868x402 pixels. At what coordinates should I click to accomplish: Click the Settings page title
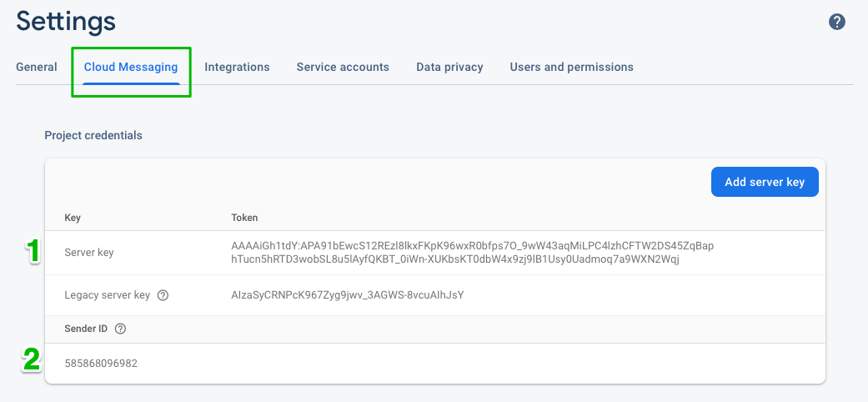(66, 23)
